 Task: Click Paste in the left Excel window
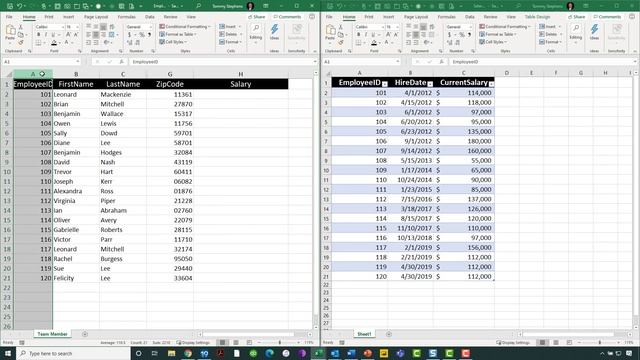pyautogui.click(x=10, y=33)
